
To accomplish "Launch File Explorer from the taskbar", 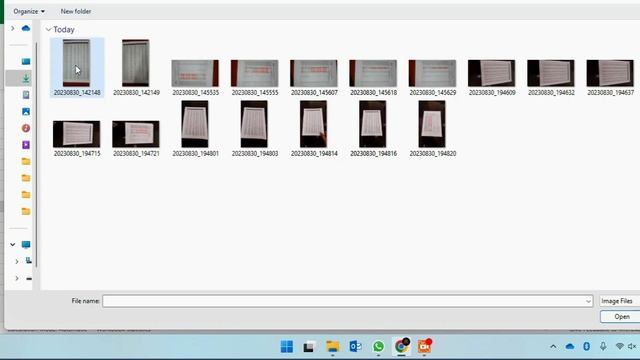I will pos(333,347).
